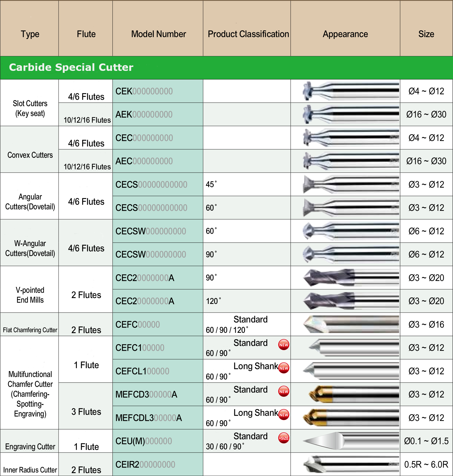Click the 3 Flutes cell
The height and width of the screenshot is (476, 453).
pyautogui.click(x=86, y=406)
